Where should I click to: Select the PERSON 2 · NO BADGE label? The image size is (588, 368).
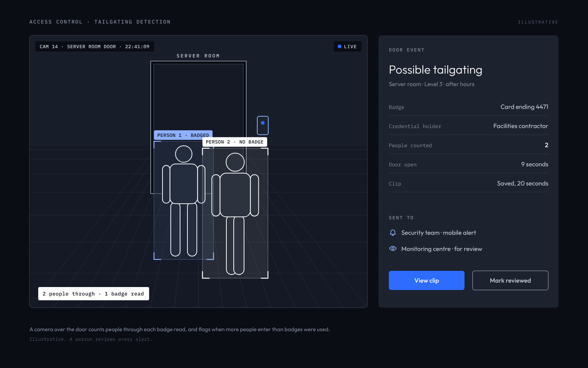point(234,142)
